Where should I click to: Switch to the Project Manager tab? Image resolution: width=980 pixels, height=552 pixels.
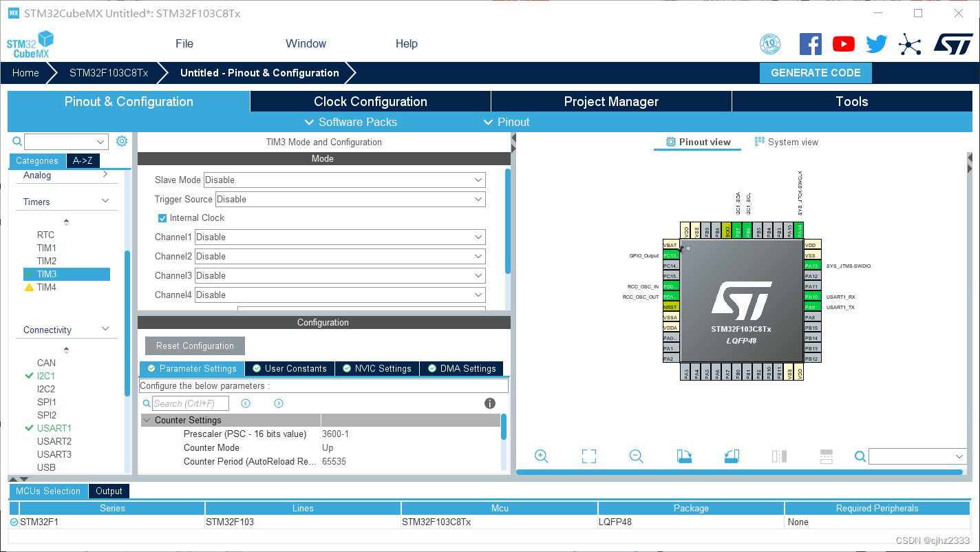coord(611,101)
